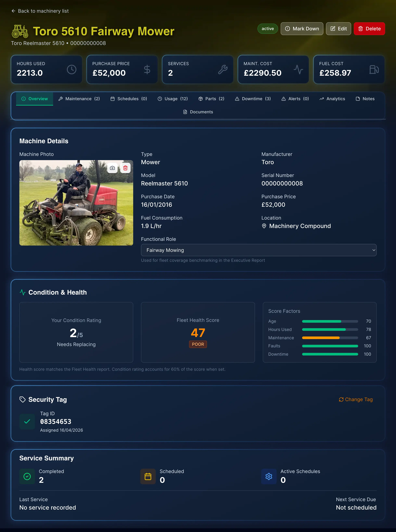This screenshot has width=396, height=532.
Task: Click the Completed services check-circle icon
Action: coord(27,476)
